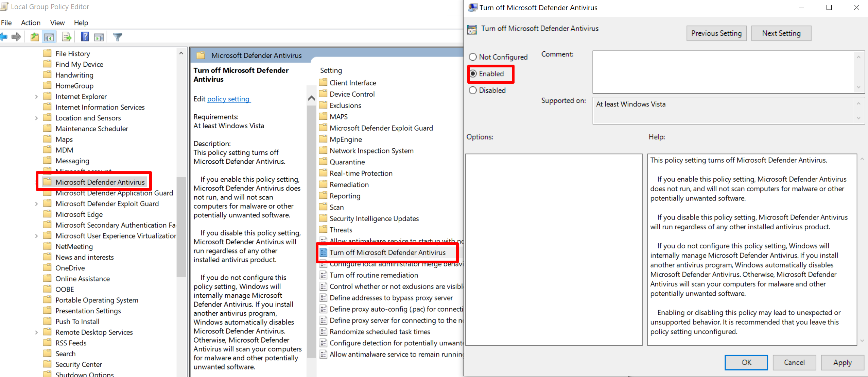Image resolution: width=868 pixels, height=377 pixels.
Task: Click the Export List toolbar icon
Action: (x=67, y=37)
